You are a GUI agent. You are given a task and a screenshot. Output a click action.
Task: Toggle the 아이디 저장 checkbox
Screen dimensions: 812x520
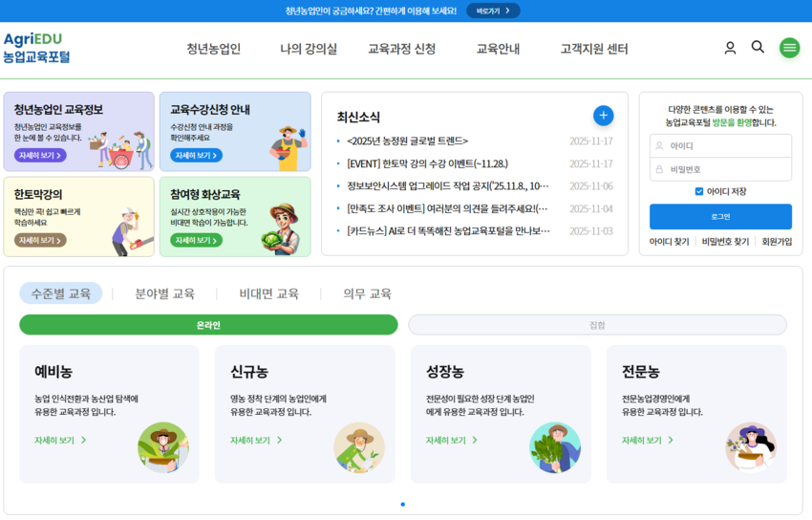[x=699, y=191]
